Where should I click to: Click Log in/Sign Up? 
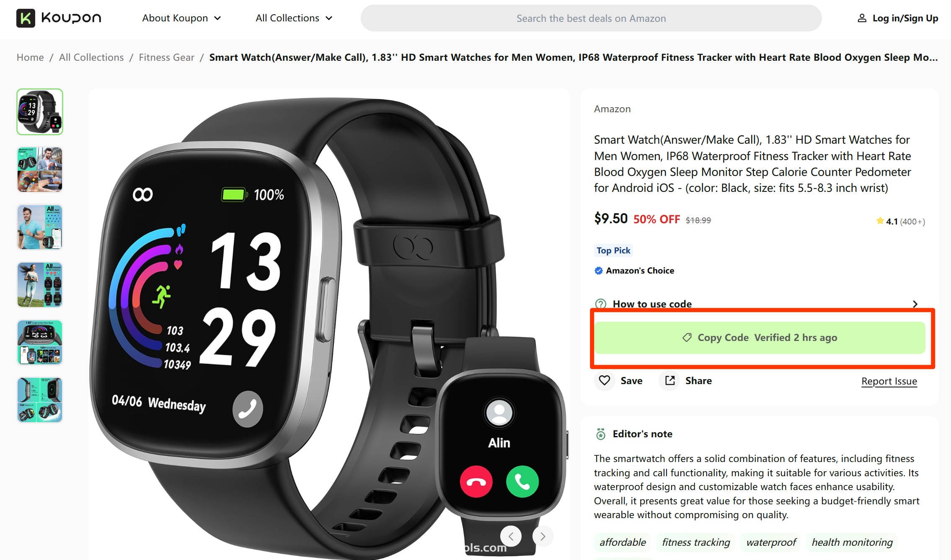pos(905,18)
